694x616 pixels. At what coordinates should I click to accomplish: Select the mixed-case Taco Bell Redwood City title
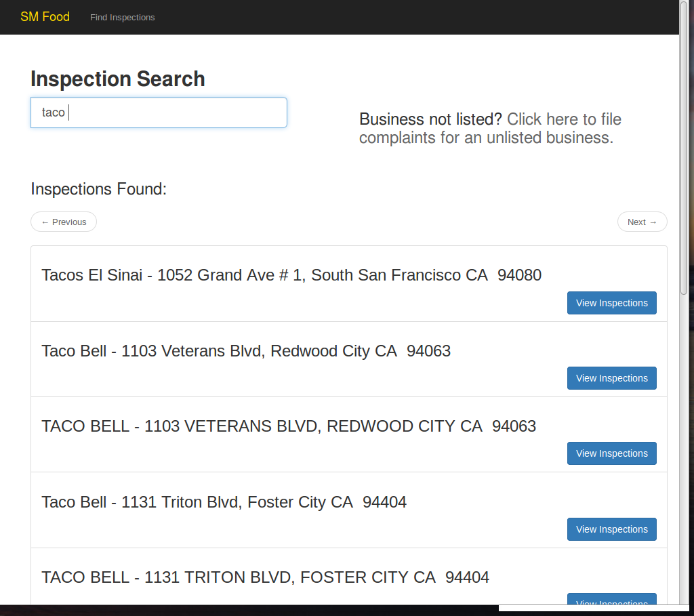(x=246, y=351)
